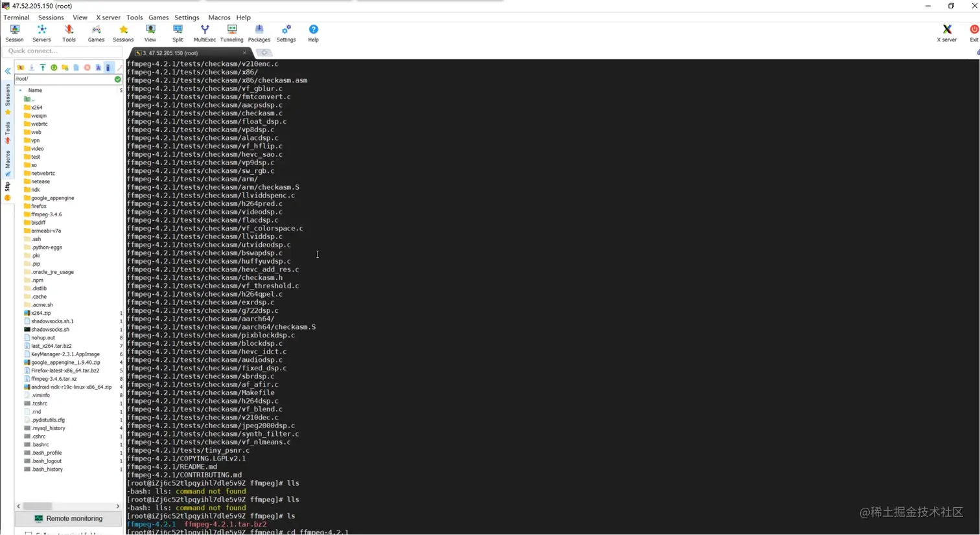The height and width of the screenshot is (535, 980).
Task: Click the Exit power icon
Action: click(x=974, y=33)
